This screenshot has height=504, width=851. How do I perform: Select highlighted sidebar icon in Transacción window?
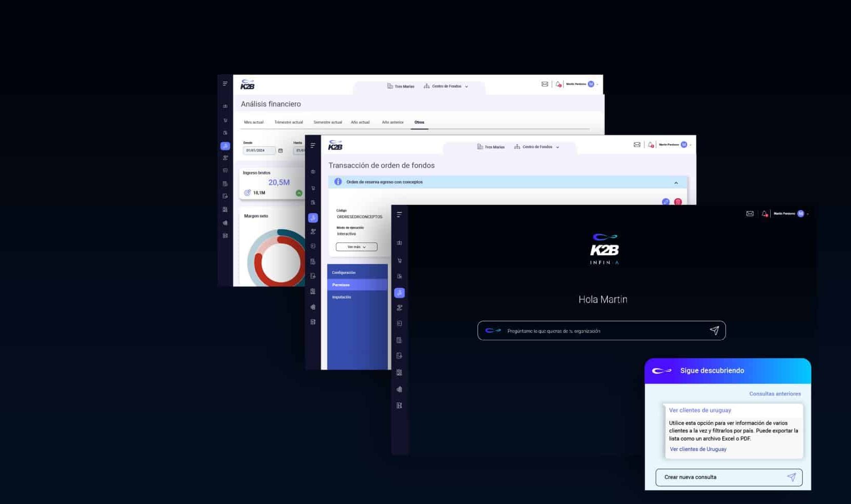pos(313,218)
